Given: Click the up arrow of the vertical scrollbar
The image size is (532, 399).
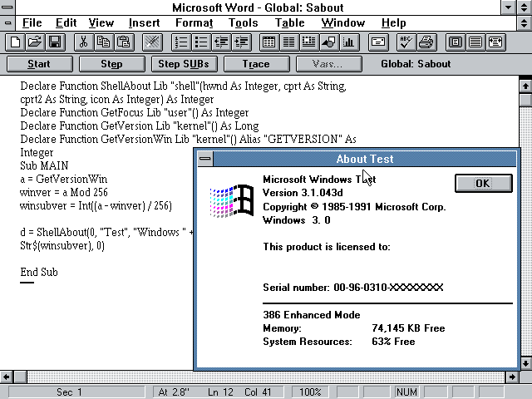Looking at the screenshot, I should click(525, 86).
